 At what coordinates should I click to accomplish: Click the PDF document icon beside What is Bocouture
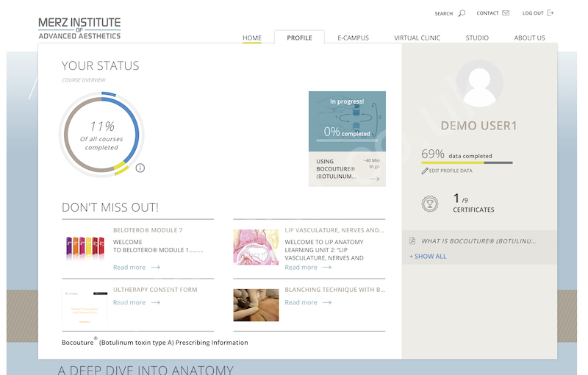(412, 240)
